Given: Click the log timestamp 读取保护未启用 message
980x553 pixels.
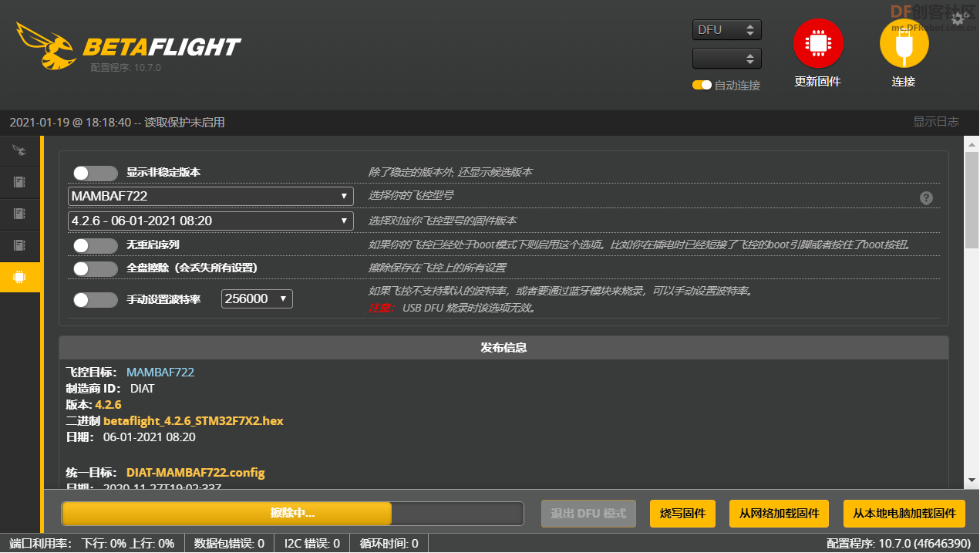Looking at the screenshot, I should click(117, 123).
